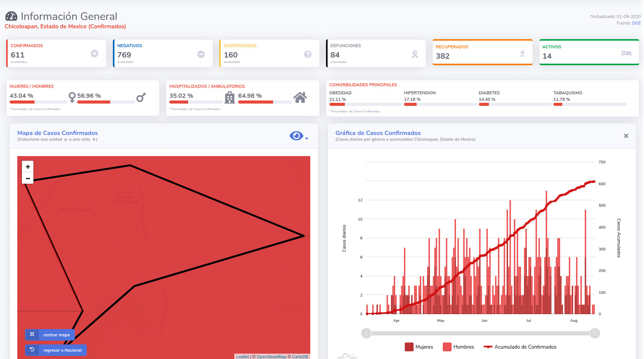
Task: Toggle the Acumulado de Confirmados legend series
Action: click(520, 347)
